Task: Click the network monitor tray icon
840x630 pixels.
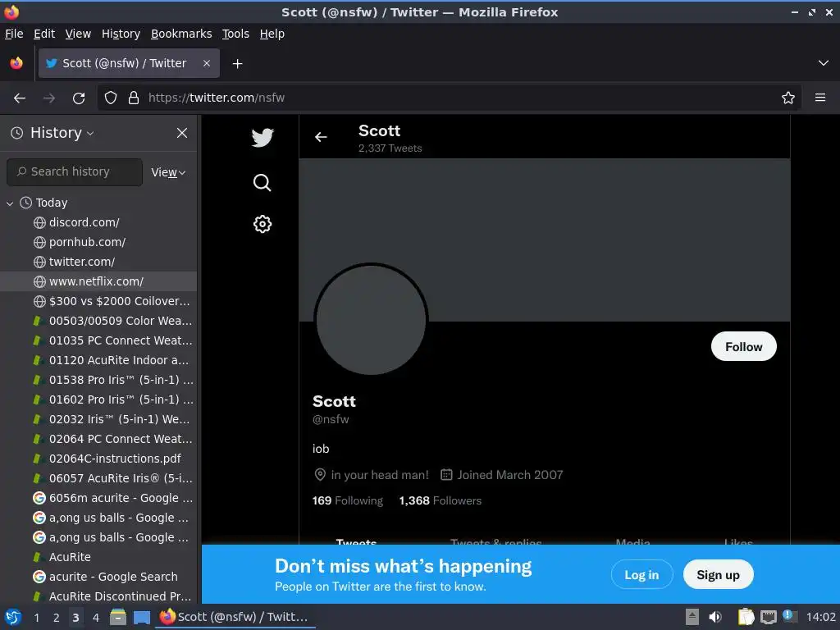Action: pos(768,617)
